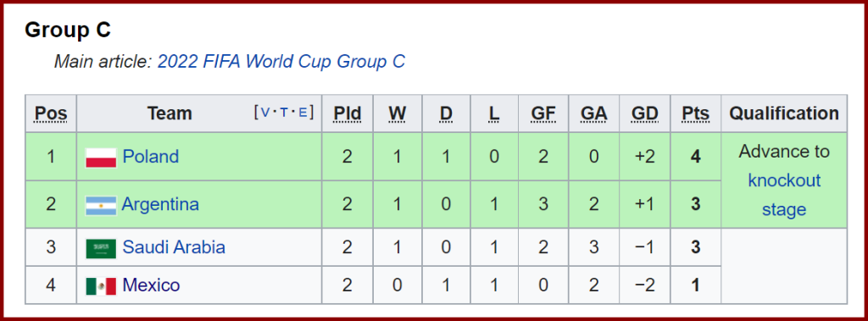Screen dimensions: 868x321
Task: Click the Saudi Arabia flag icon
Action: click(x=101, y=248)
